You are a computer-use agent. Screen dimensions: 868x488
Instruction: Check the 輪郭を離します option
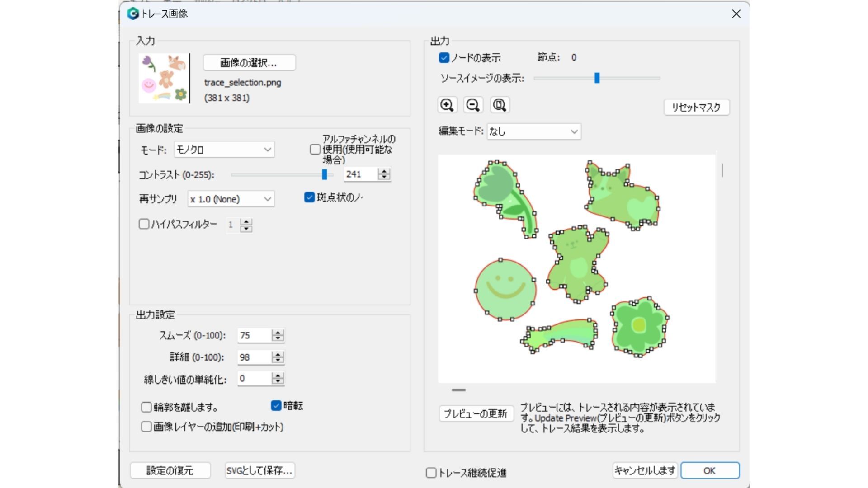146,407
